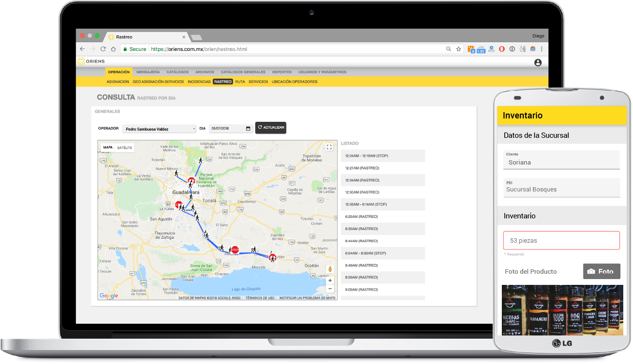Select the 8:49AM (RASTREO) entry

click(383, 265)
